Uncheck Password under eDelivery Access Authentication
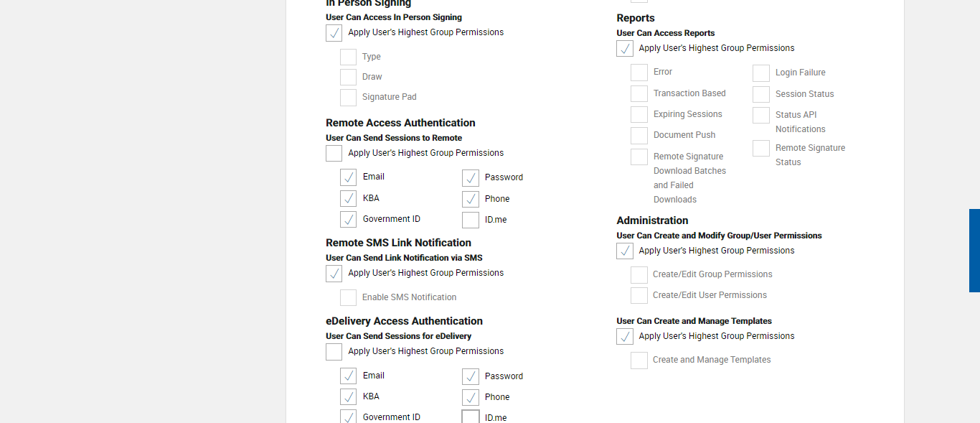Screen dimensions: 980x423 point(471,376)
